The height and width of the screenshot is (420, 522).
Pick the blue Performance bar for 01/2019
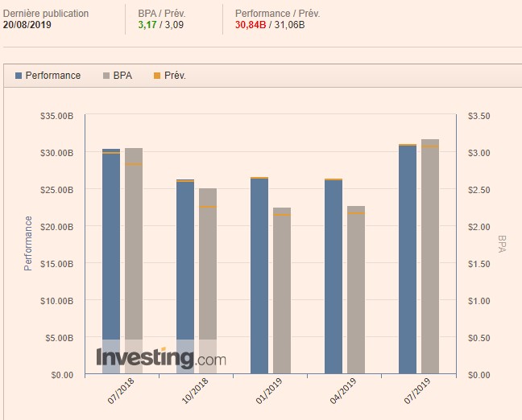point(259,274)
